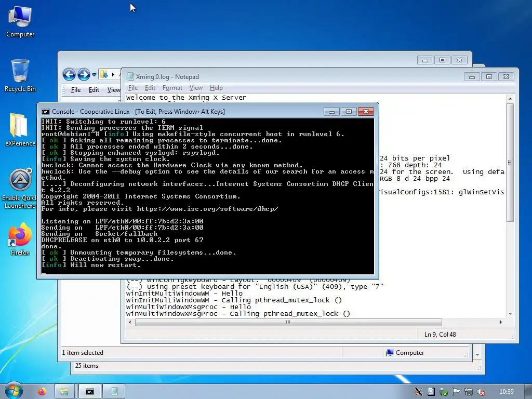Screen dimensions: 532x399
Task: Click 'Deactivating swap...done.' console line
Action: [122, 259]
